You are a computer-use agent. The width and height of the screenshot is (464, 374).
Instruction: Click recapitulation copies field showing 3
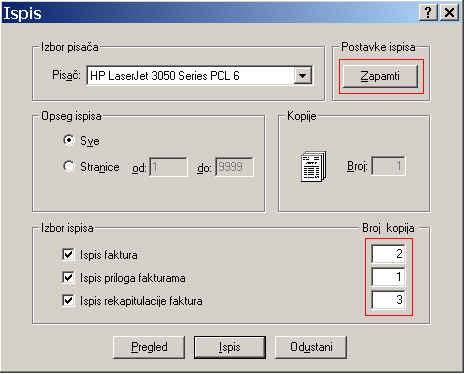[x=388, y=300]
